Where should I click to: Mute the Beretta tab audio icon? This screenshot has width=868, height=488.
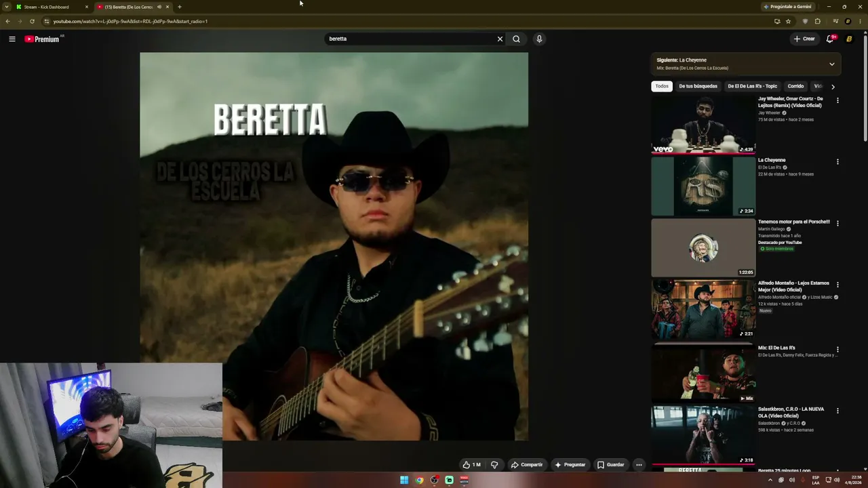159,7
